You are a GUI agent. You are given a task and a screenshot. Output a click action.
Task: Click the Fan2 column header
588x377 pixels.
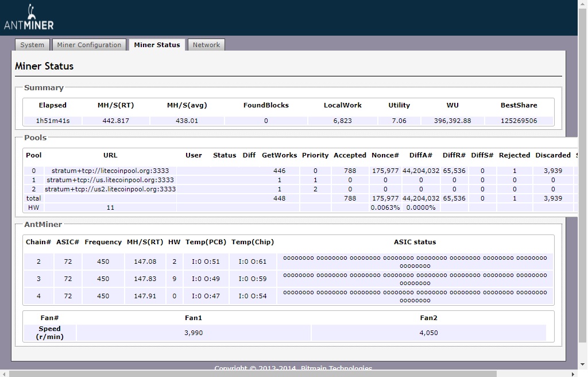pyautogui.click(x=428, y=318)
